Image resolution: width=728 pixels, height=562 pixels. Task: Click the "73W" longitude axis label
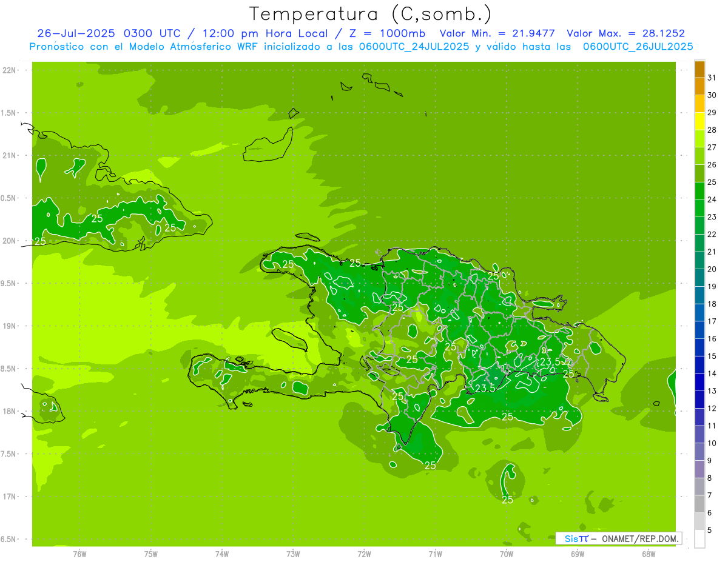[x=293, y=554]
